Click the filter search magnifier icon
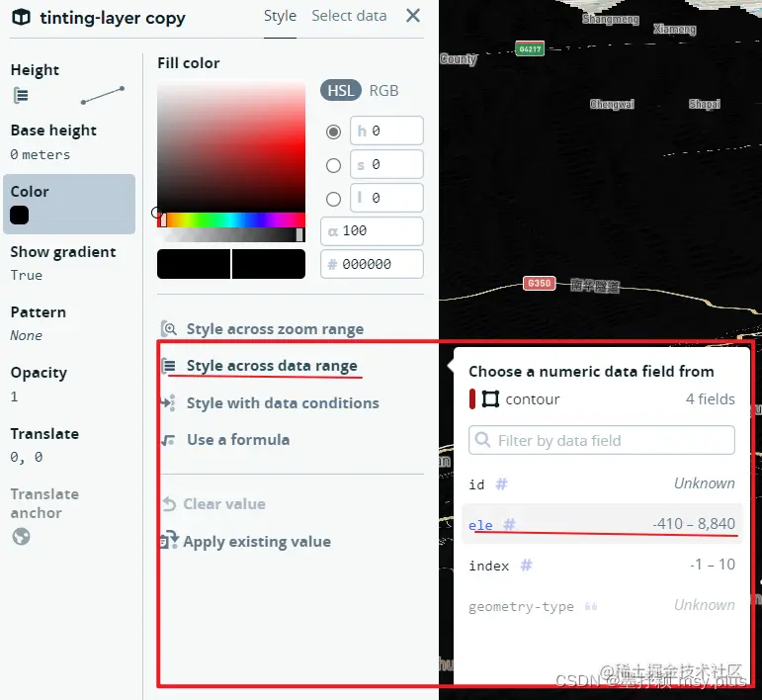The image size is (762, 700). 482,440
